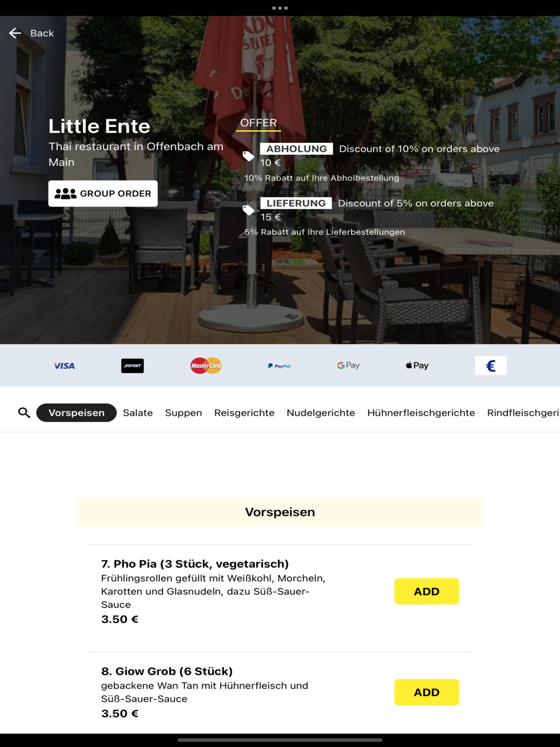Open the Hühnerfleischgerichte category tab
The height and width of the screenshot is (747, 560).
click(x=421, y=413)
